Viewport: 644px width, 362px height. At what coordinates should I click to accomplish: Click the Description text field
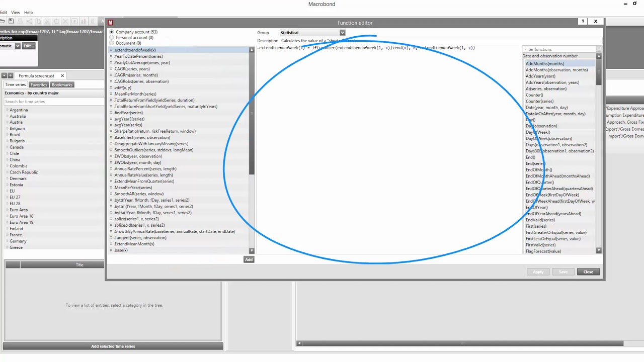pos(441,41)
